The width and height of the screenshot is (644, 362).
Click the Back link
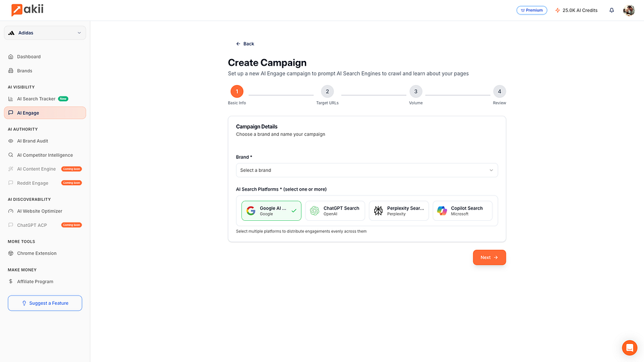coord(245,43)
